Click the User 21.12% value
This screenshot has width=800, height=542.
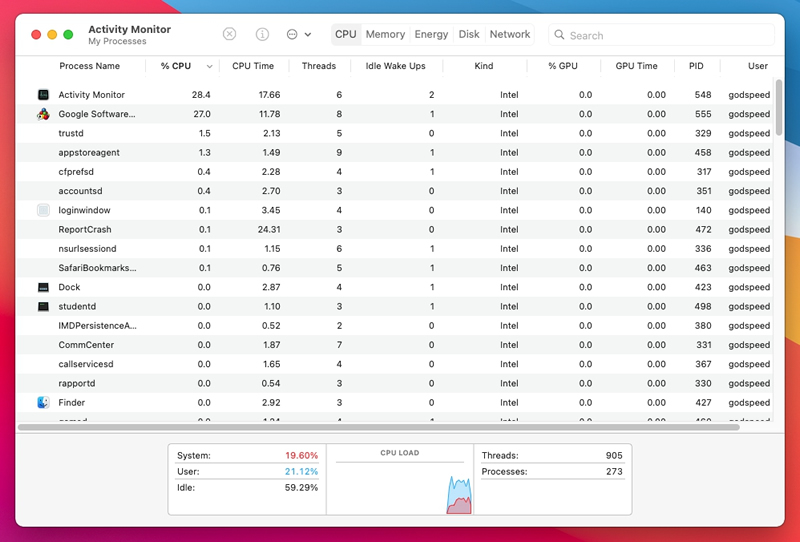point(301,472)
